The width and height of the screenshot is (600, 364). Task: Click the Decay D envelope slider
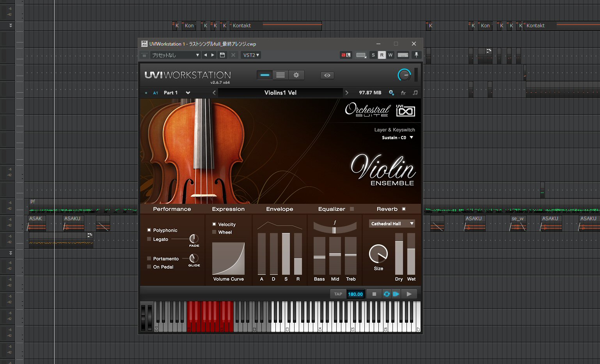[x=274, y=254]
